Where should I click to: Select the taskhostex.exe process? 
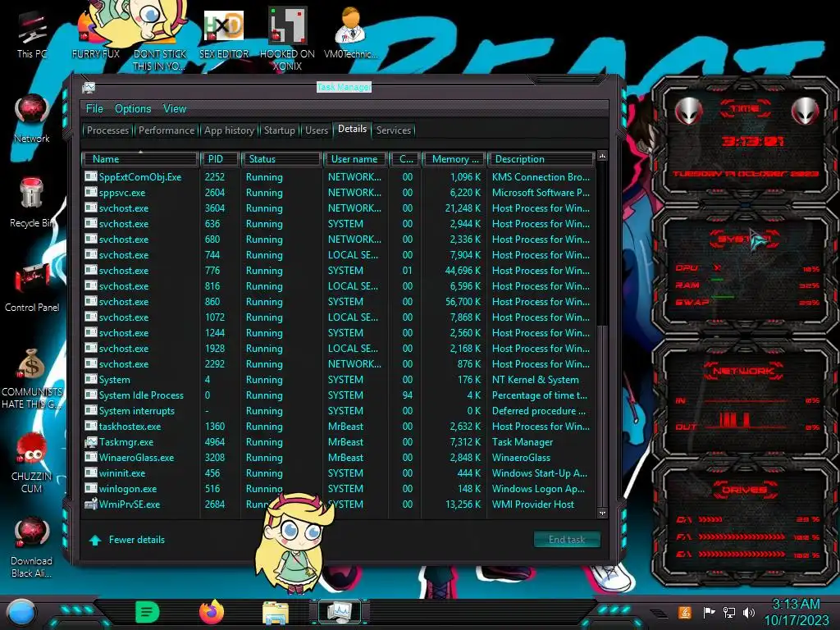tap(339, 427)
